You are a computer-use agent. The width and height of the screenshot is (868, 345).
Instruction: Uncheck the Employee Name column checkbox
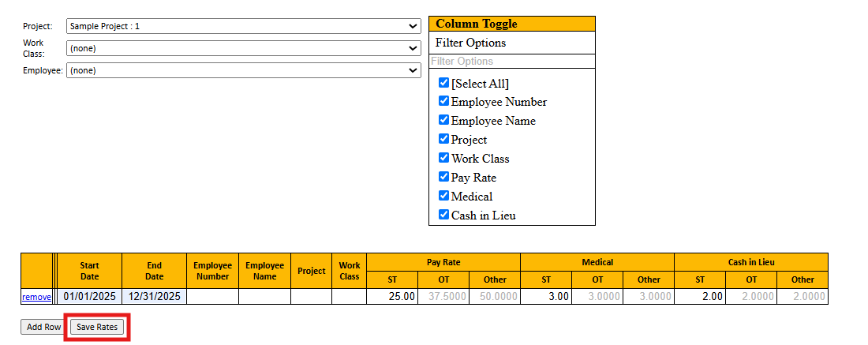pyautogui.click(x=443, y=120)
